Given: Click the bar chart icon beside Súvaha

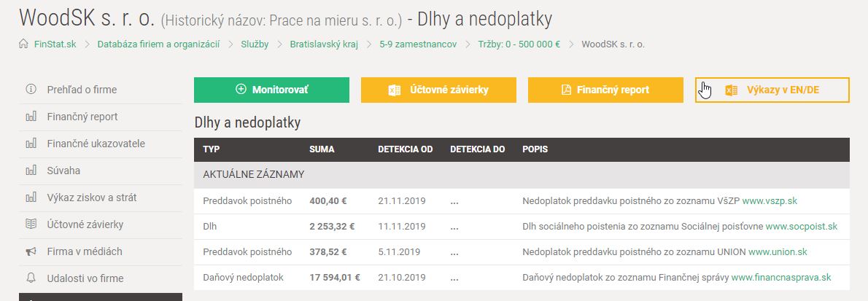Looking at the screenshot, I should pyautogui.click(x=31, y=171).
